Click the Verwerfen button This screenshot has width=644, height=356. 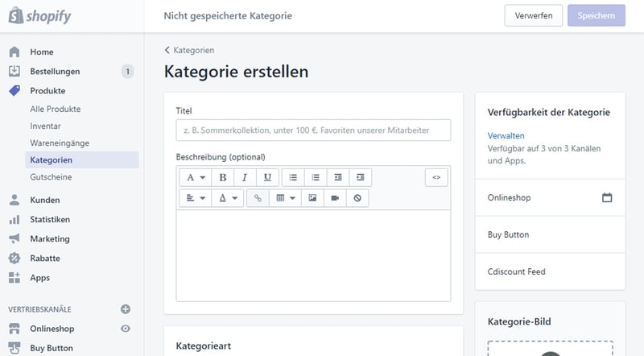point(533,15)
